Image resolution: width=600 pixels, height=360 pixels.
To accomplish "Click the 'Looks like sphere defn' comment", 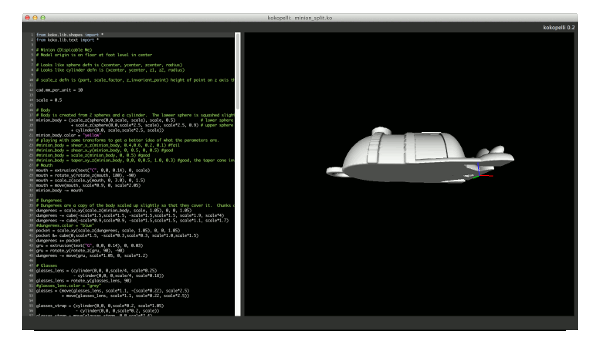I will click(109, 65).
